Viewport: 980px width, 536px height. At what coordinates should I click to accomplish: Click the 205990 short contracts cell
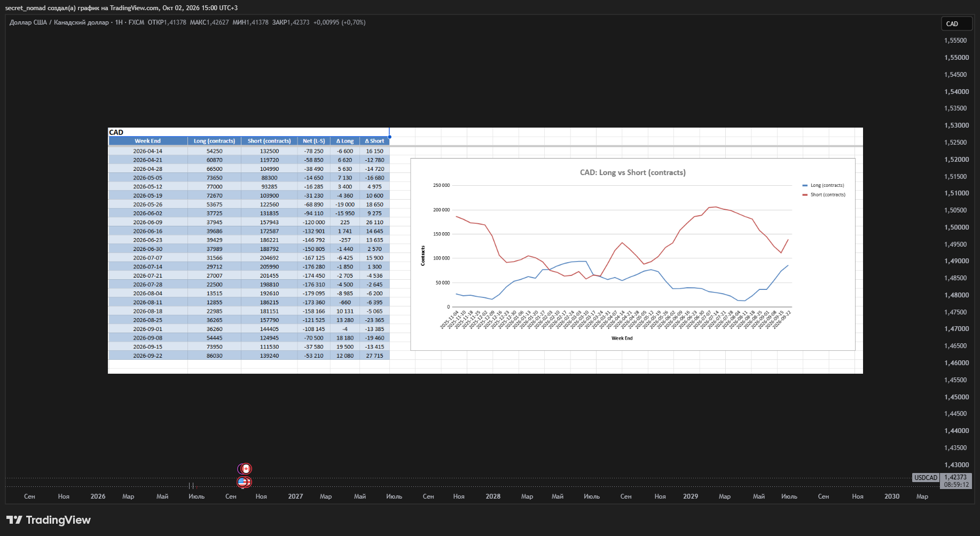269,267
